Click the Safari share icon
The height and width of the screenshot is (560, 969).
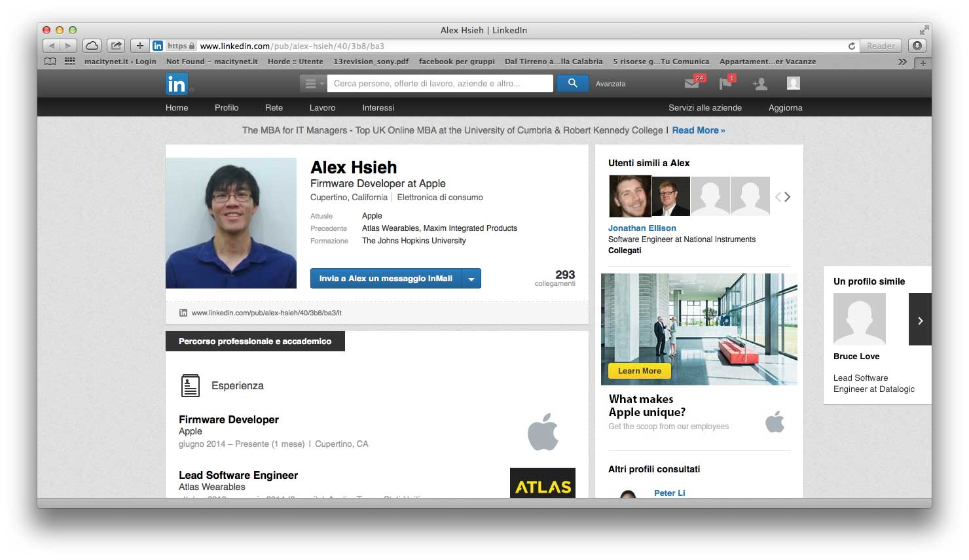(116, 46)
